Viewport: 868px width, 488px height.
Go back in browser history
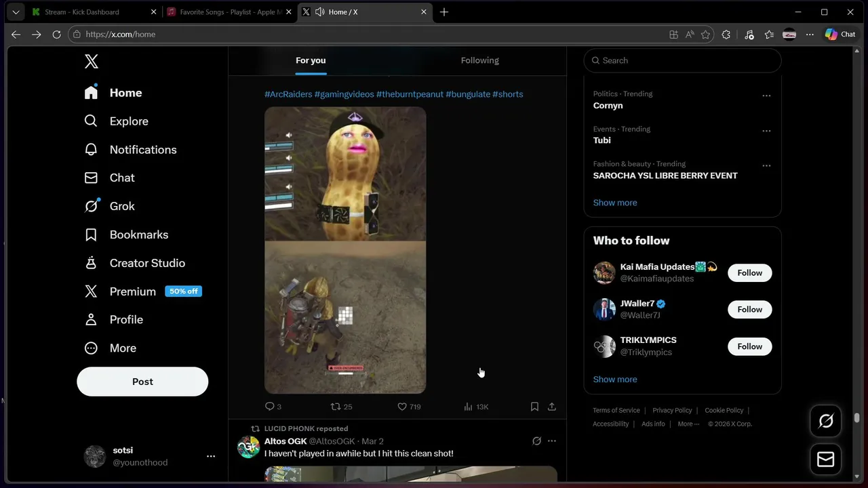coord(16,35)
